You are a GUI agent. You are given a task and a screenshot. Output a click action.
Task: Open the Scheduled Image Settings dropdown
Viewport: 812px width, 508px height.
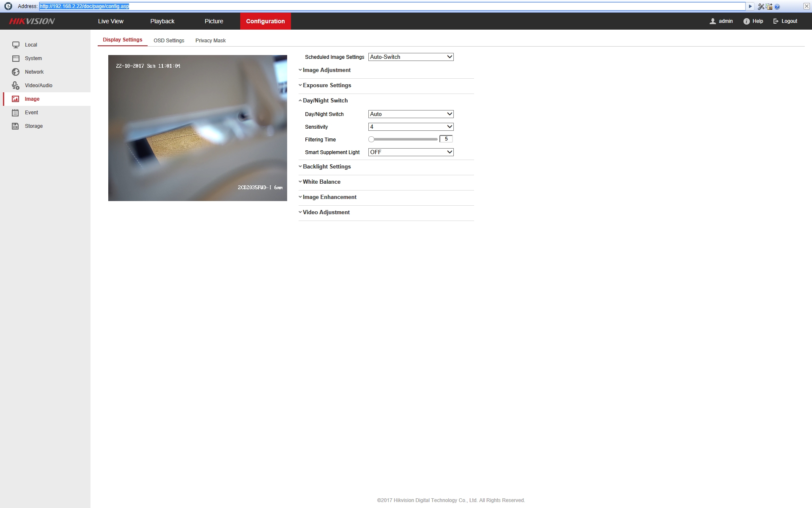point(411,57)
